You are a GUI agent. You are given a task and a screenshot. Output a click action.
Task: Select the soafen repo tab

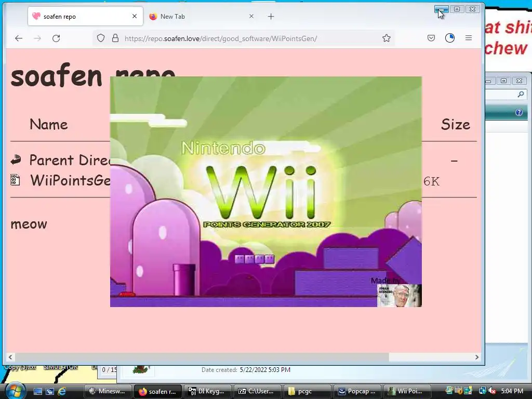click(86, 16)
